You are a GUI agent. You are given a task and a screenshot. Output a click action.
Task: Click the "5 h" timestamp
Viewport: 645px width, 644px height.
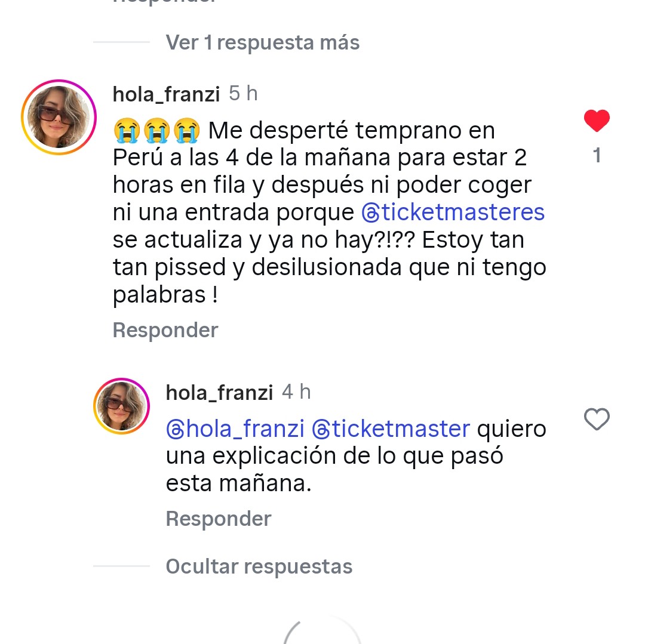coord(244,94)
